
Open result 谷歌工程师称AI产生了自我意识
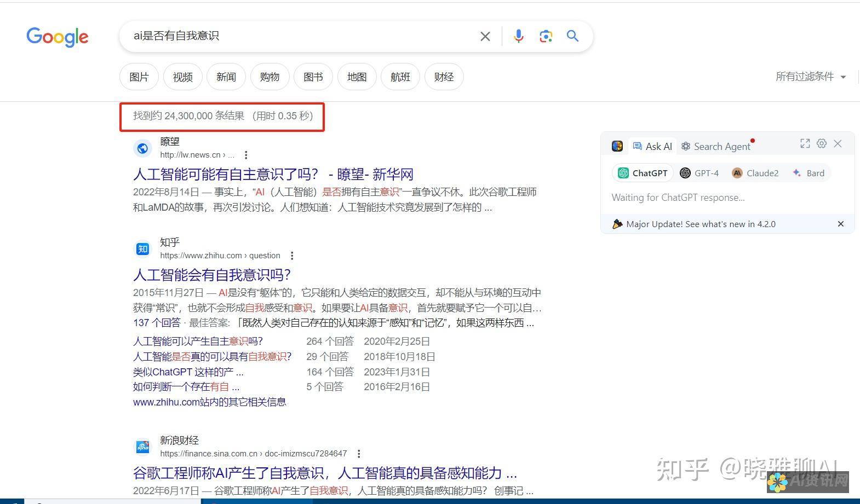click(x=325, y=473)
